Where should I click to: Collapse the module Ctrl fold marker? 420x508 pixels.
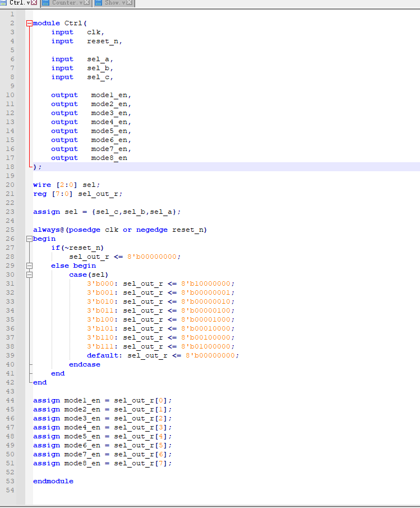pyautogui.click(x=29, y=24)
